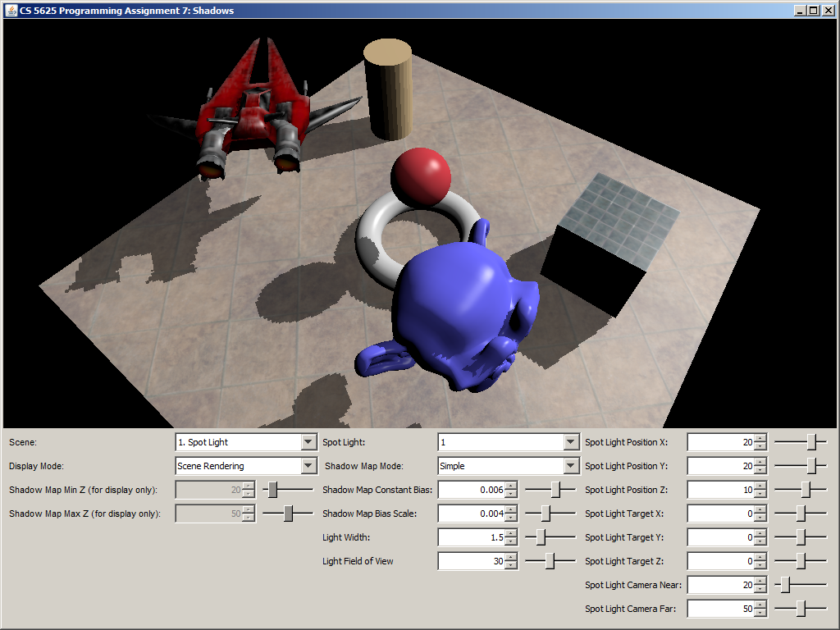Click the Shadow Map Constant Bias field
The height and width of the screenshot is (630, 840).
click(471, 490)
